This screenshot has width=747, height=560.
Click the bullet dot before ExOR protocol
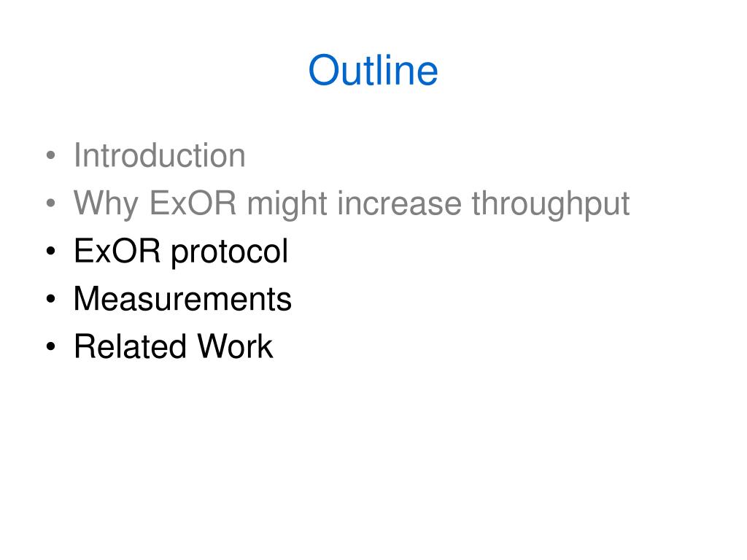(x=51, y=251)
